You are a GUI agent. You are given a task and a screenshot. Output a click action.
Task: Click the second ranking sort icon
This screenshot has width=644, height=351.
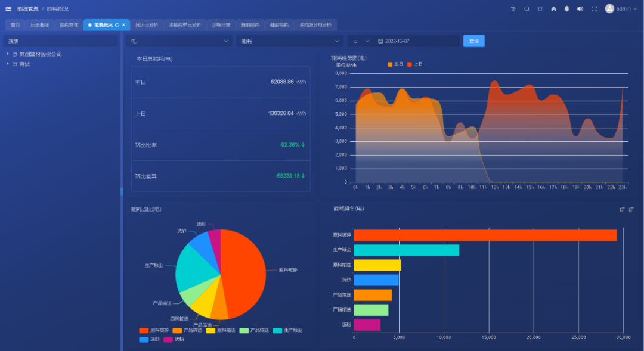(x=631, y=210)
